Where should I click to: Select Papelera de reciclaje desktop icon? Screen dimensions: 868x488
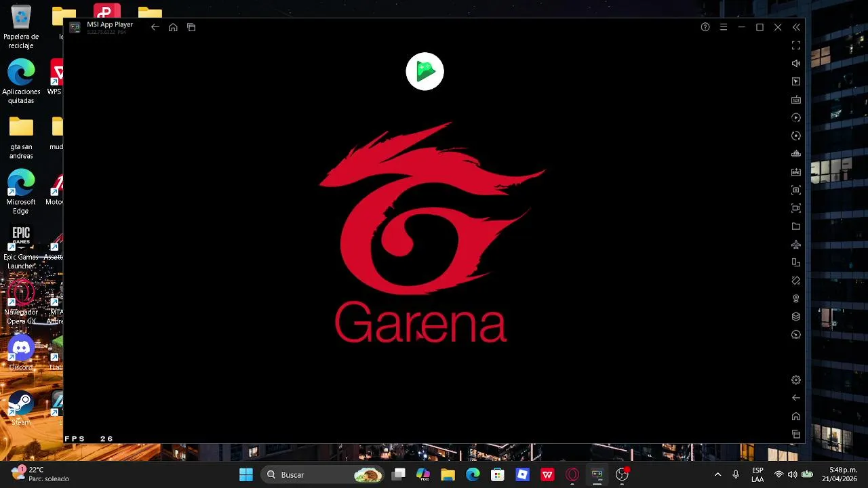pyautogui.click(x=21, y=27)
